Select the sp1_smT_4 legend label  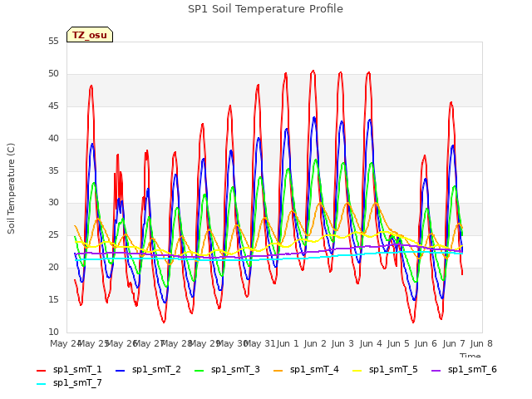click(x=314, y=369)
